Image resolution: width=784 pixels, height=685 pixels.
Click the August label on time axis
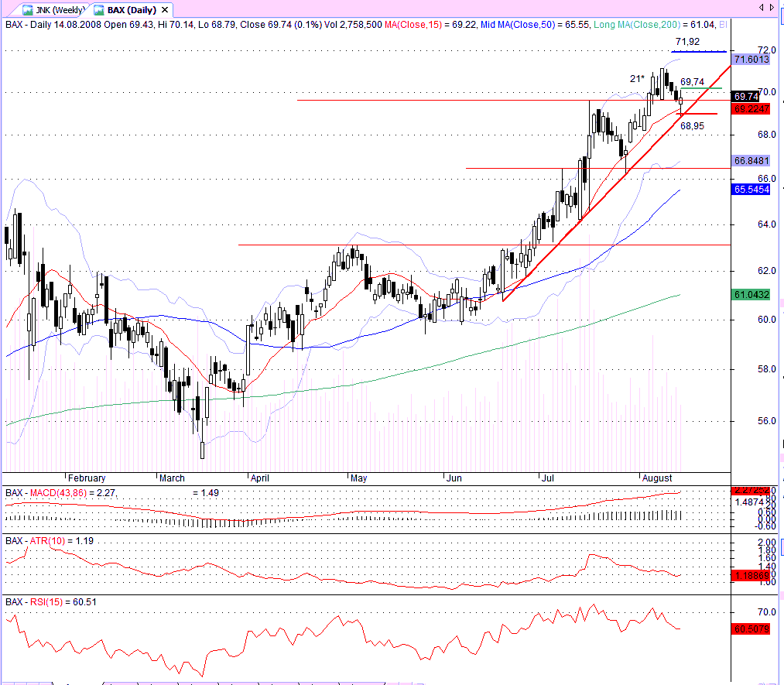pyautogui.click(x=657, y=478)
